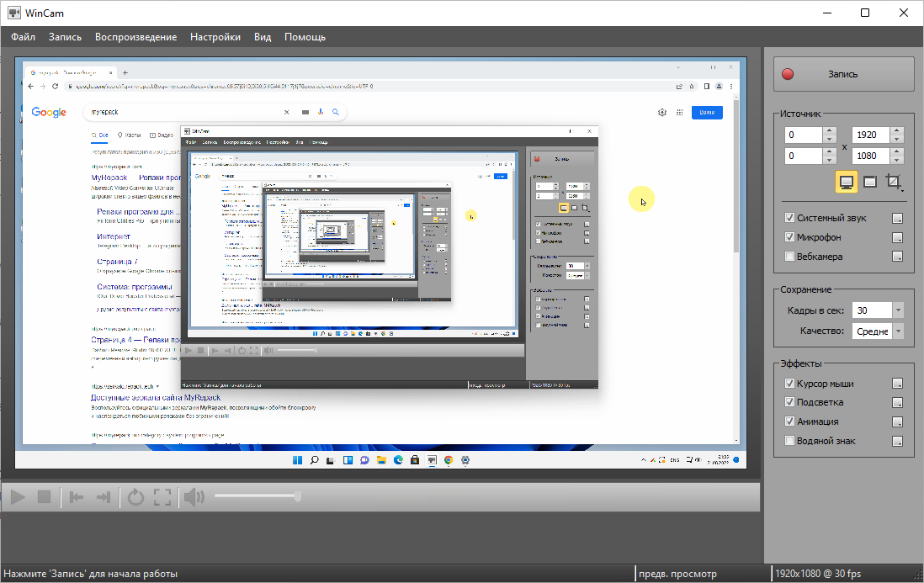Open Микрофон settings options button
This screenshot has height=583, width=924.
(x=898, y=238)
